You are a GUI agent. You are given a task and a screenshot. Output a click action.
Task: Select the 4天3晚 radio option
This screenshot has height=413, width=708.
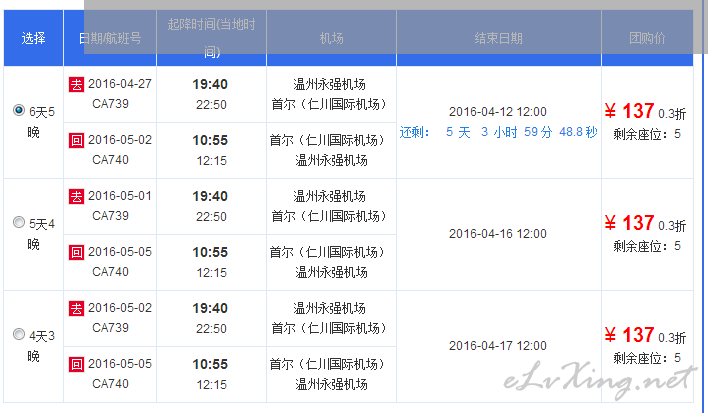click(18, 335)
